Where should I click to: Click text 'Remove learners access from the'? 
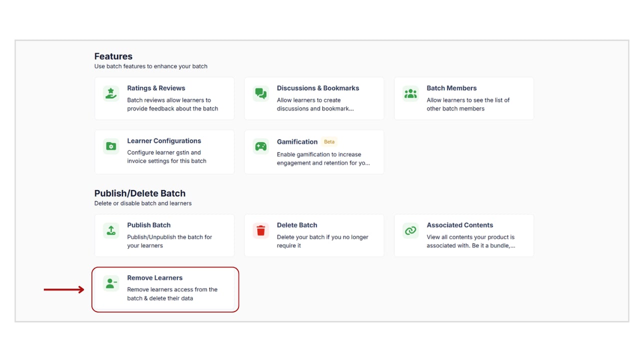point(172,289)
